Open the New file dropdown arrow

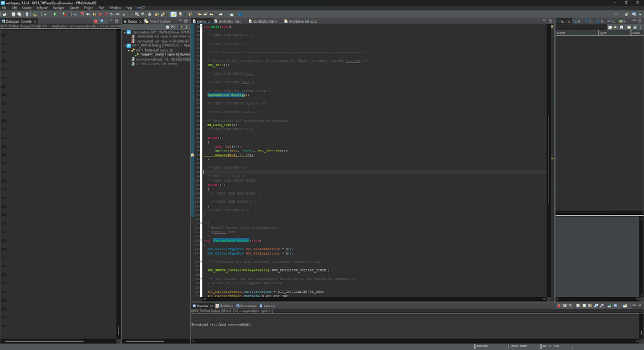(8, 14)
